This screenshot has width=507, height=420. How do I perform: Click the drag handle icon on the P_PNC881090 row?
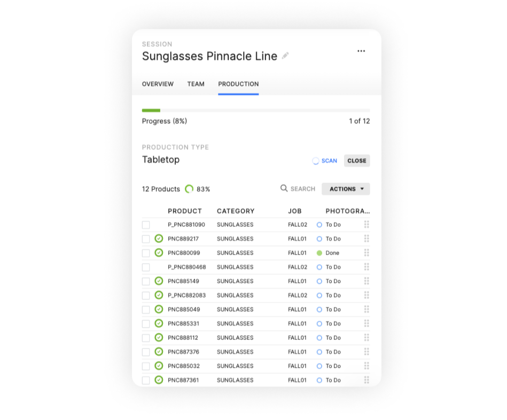tap(366, 225)
